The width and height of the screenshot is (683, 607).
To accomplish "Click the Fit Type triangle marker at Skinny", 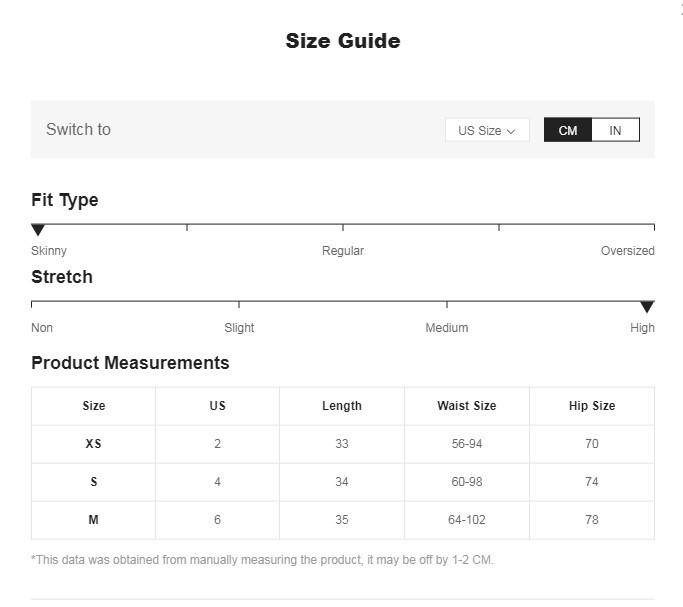I will [38, 230].
